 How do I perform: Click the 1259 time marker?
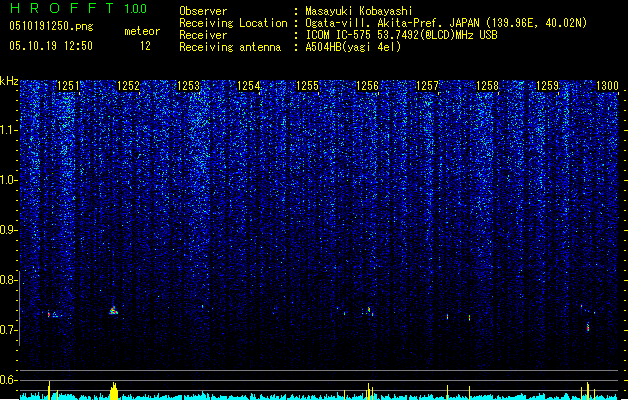[x=547, y=86]
